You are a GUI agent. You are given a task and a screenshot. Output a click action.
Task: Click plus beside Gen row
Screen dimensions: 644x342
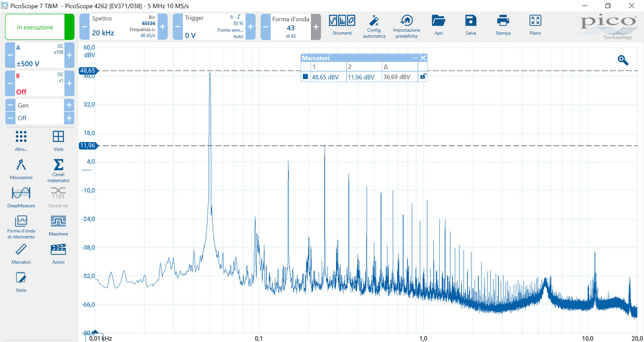[x=69, y=105]
